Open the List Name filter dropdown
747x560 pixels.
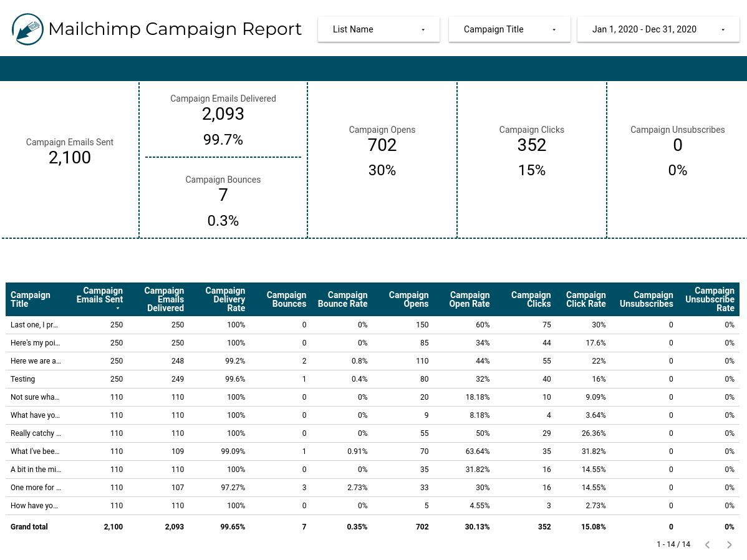point(378,29)
